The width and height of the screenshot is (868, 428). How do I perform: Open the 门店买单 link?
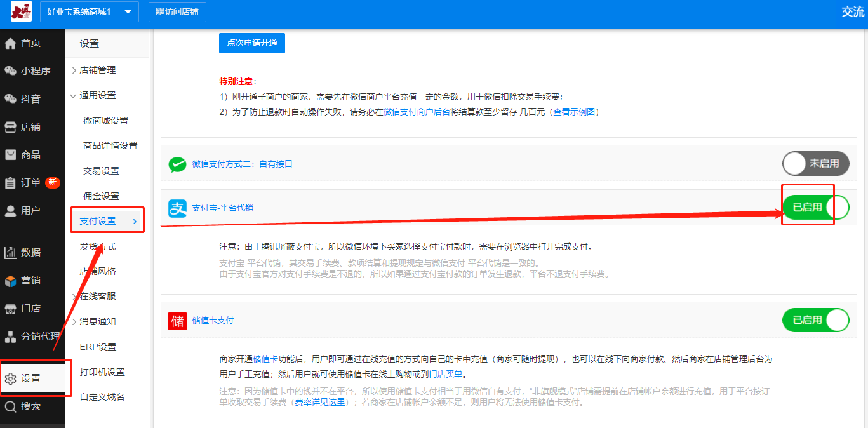[x=446, y=374]
